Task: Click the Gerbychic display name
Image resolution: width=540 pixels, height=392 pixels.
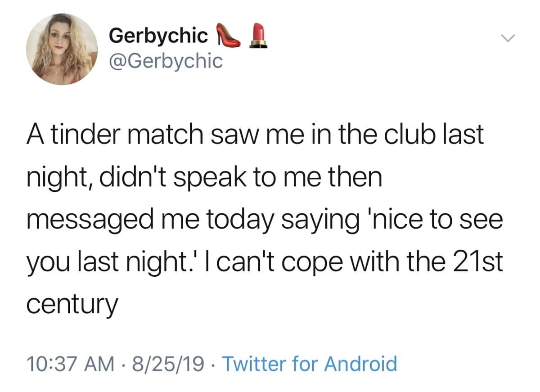Action: tap(158, 36)
